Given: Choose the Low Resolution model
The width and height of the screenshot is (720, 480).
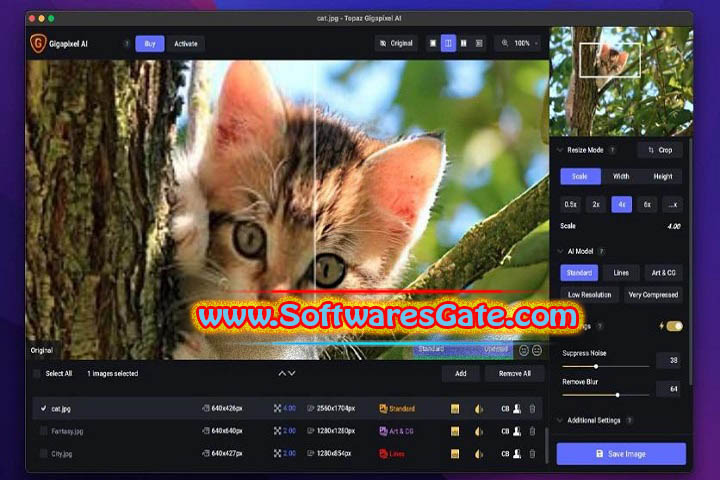Looking at the screenshot, I should (x=589, y=295).
